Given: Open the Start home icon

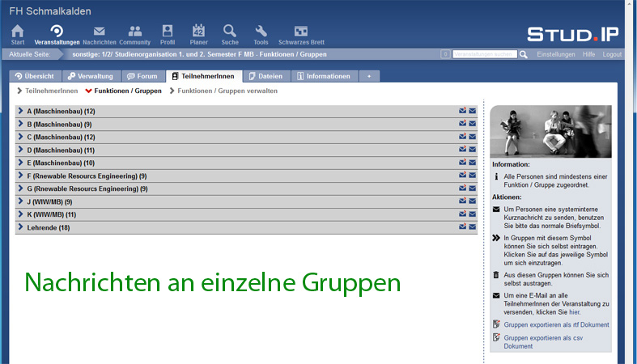Looking at the screenshot, I should [17, 32].
